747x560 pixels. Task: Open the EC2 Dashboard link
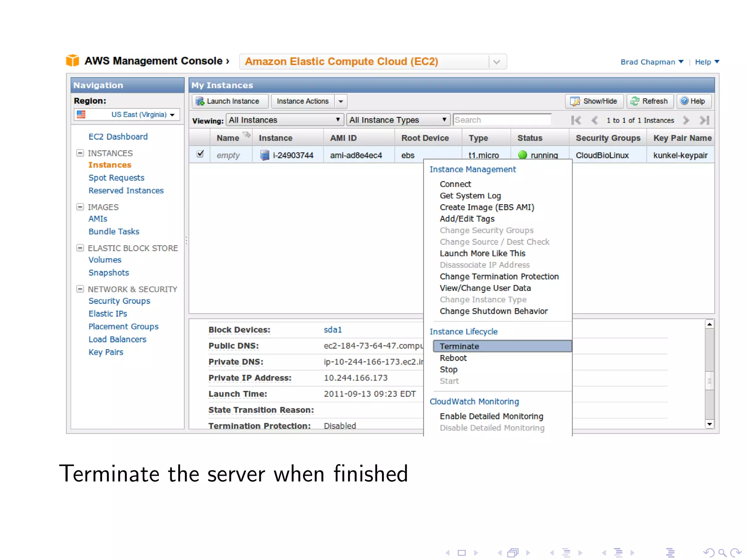tap(118, 137)
